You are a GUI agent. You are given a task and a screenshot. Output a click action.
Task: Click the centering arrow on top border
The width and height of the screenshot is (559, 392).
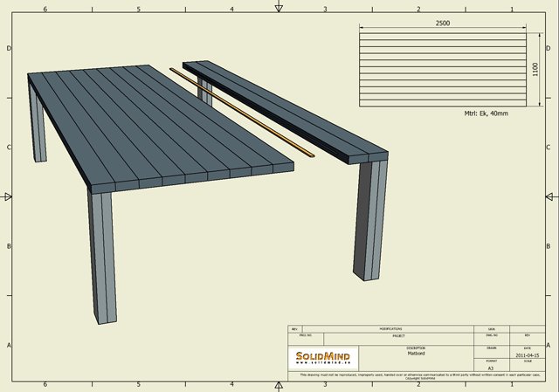pos(279,8)
